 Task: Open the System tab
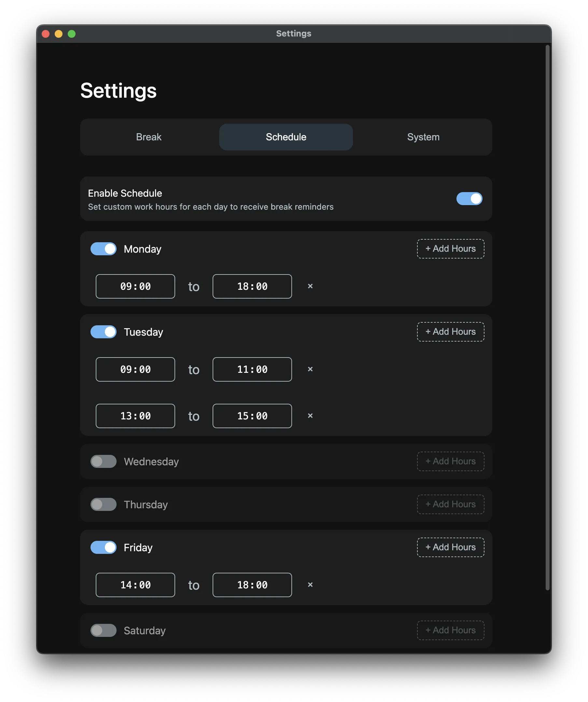click(423, 137)
